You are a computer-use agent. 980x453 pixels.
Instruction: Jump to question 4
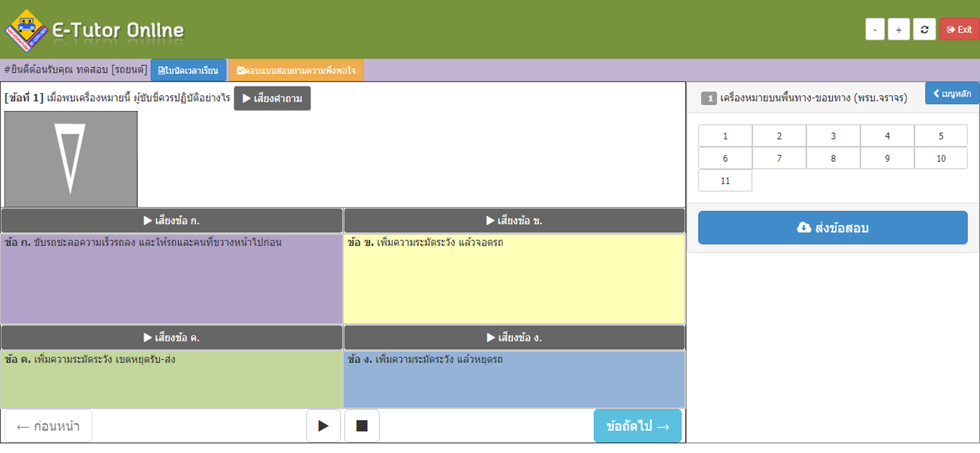tap(887, 136)
